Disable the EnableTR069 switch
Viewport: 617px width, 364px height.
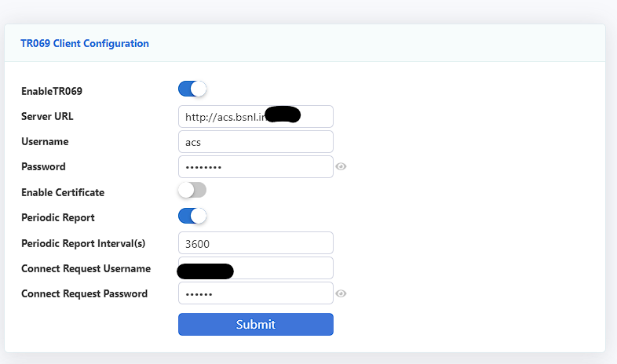[x=192, y=89]
